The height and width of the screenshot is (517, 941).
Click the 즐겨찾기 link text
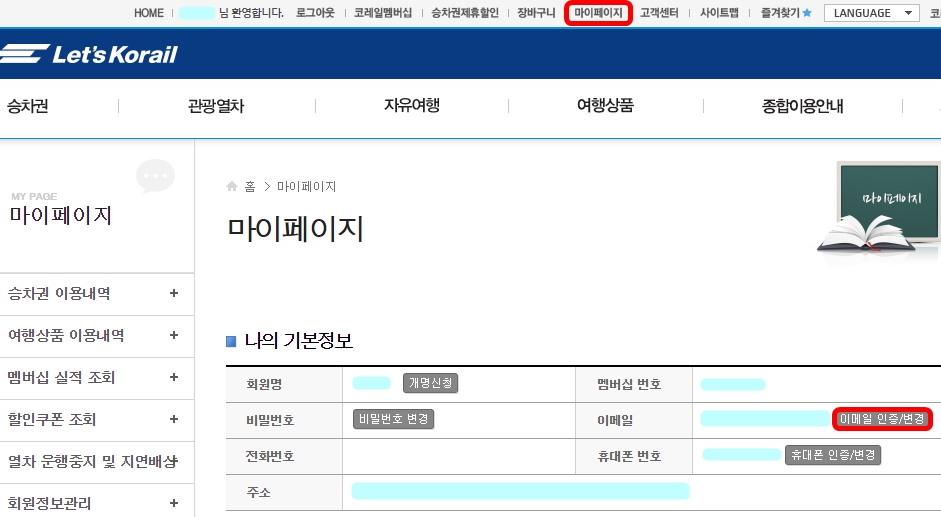pyautogui.click(x=781, y=13)
